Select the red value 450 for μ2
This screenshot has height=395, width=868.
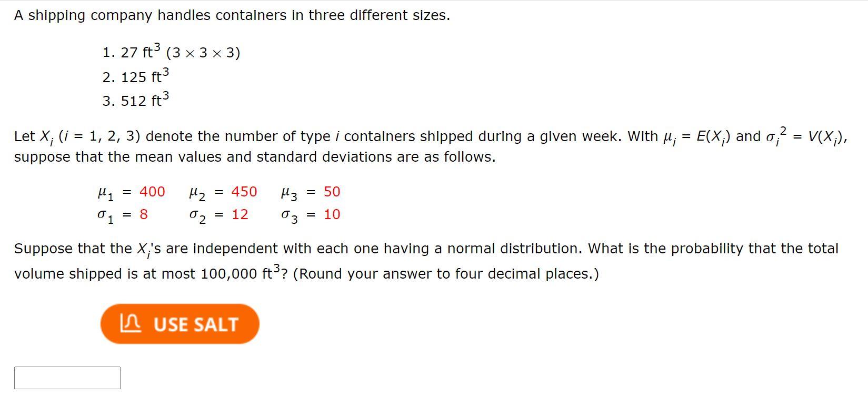[x=245, y=192]
